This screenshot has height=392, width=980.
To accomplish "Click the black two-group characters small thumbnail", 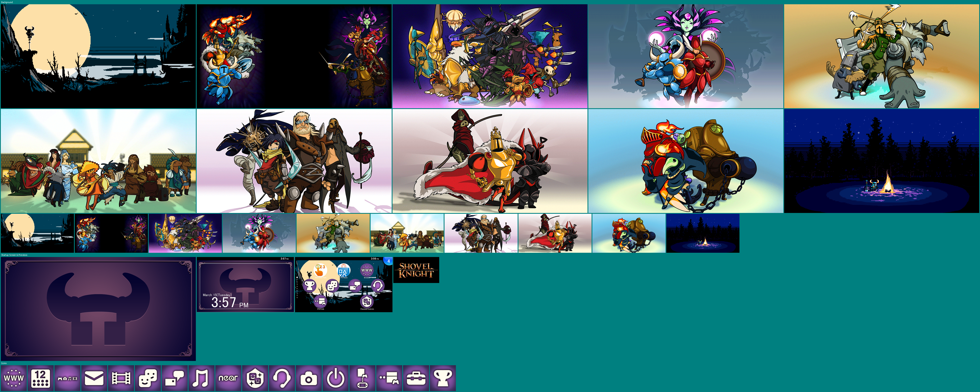I will 111,233.
